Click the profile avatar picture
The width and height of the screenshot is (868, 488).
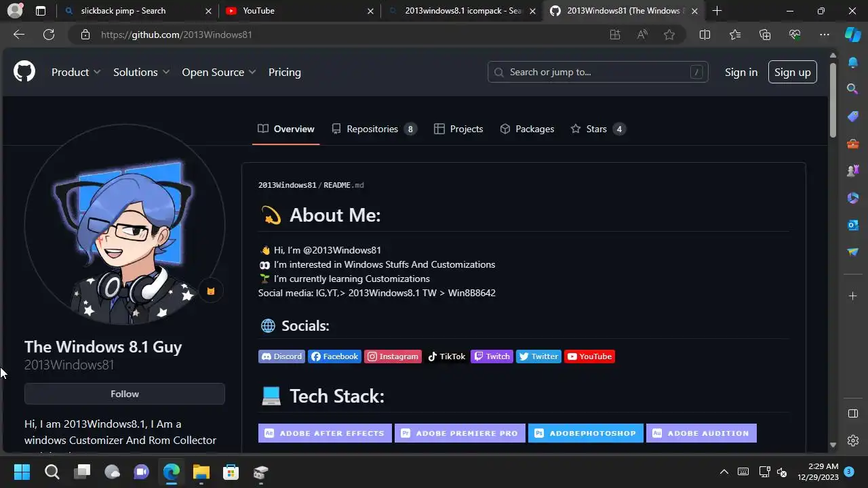pyautogui.click(x=125, y=224)
